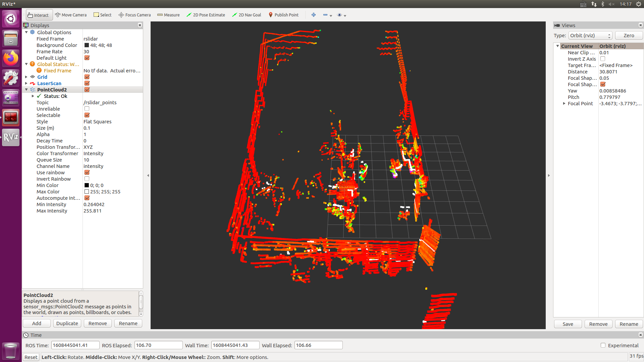
Task: Expand the Grid display tree item
Action: tap(26, 77)
